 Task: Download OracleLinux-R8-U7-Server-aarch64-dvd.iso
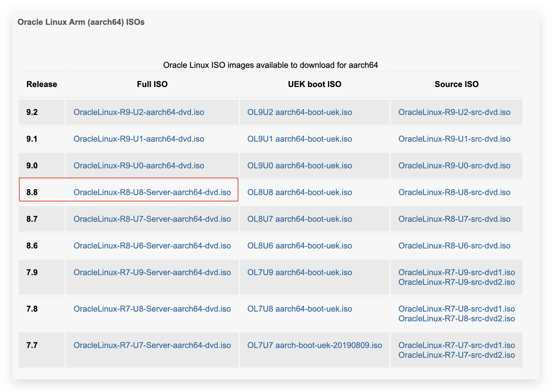click(x=152, y=219)
